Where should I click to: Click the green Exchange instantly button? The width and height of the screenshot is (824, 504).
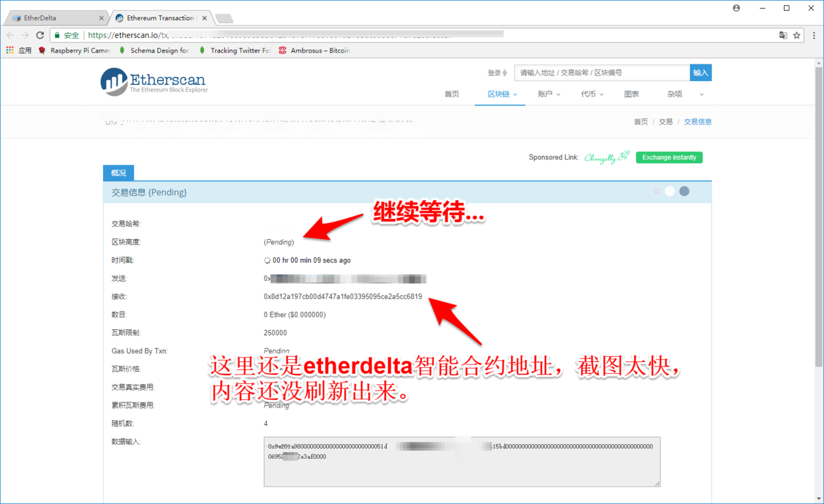(669, 157)
